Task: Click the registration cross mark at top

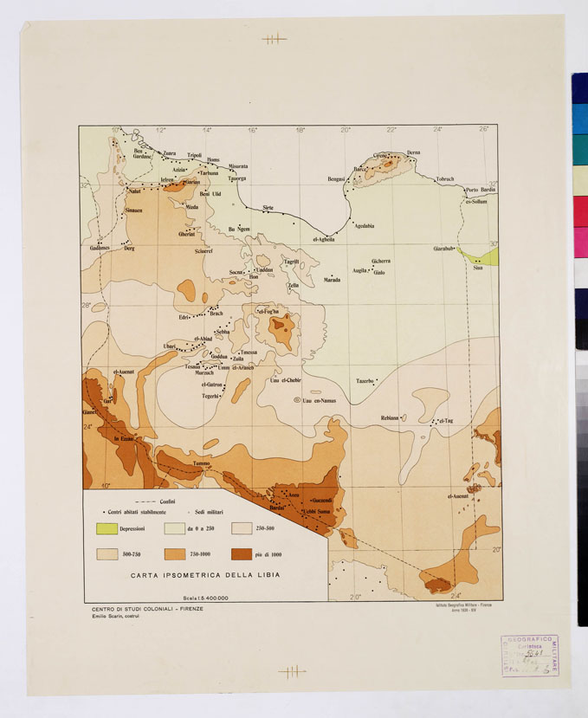Action: (274, 38)
